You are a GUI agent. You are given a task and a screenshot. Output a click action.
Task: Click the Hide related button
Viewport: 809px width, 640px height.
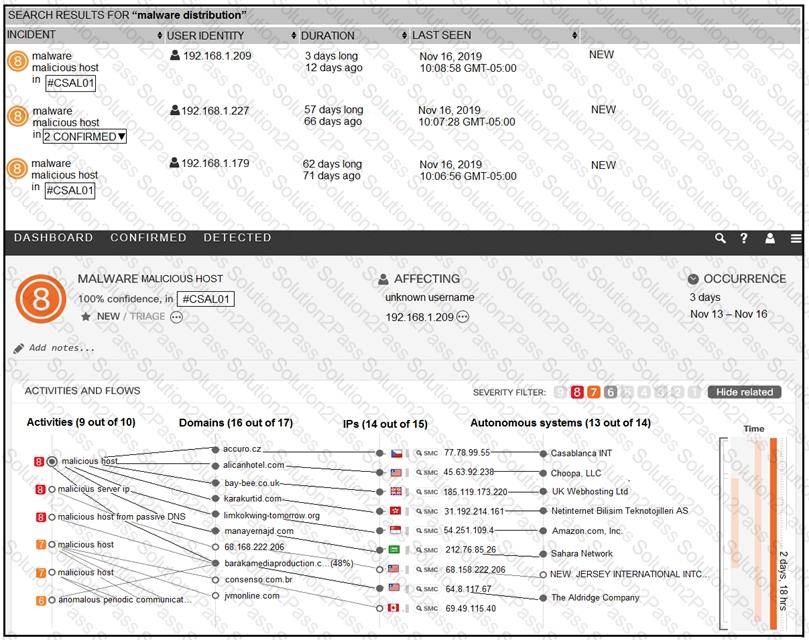744,392
